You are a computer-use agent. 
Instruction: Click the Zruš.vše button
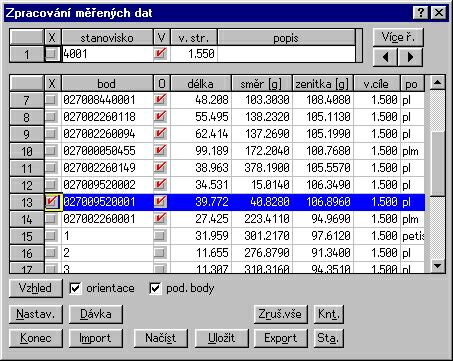click(280, 314)
